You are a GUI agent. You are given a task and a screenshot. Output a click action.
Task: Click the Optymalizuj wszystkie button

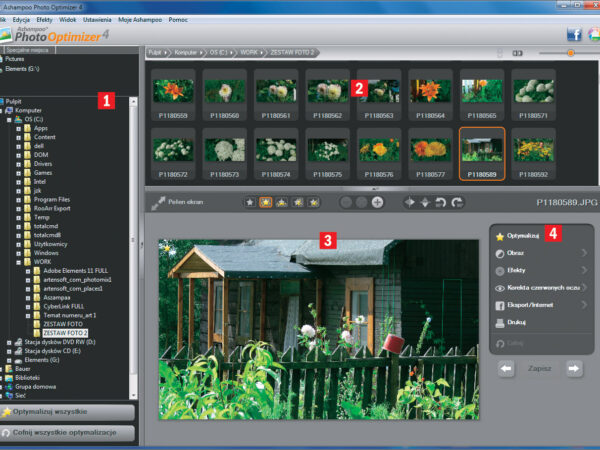click(66, 411)
